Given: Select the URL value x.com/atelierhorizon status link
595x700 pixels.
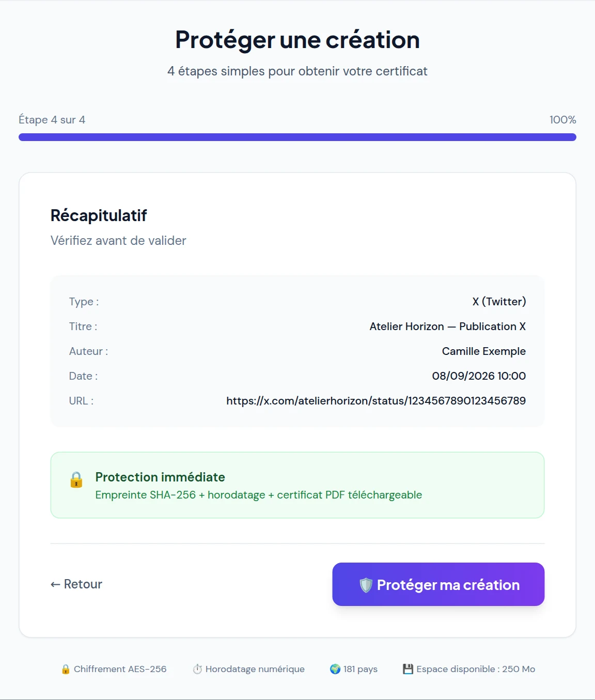Looking at the screenshot, I should tap(376, 401).
